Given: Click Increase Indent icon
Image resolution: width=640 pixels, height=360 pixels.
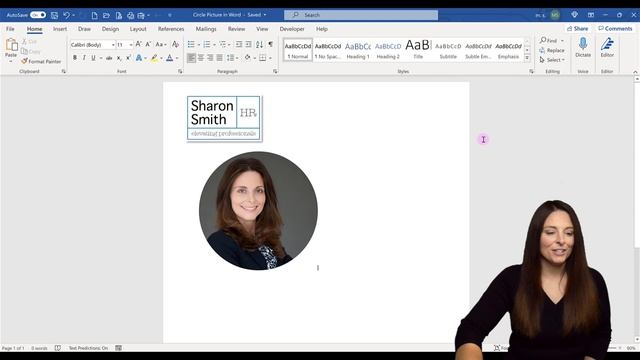Looking at the screenshot, I should coord(248,44).
